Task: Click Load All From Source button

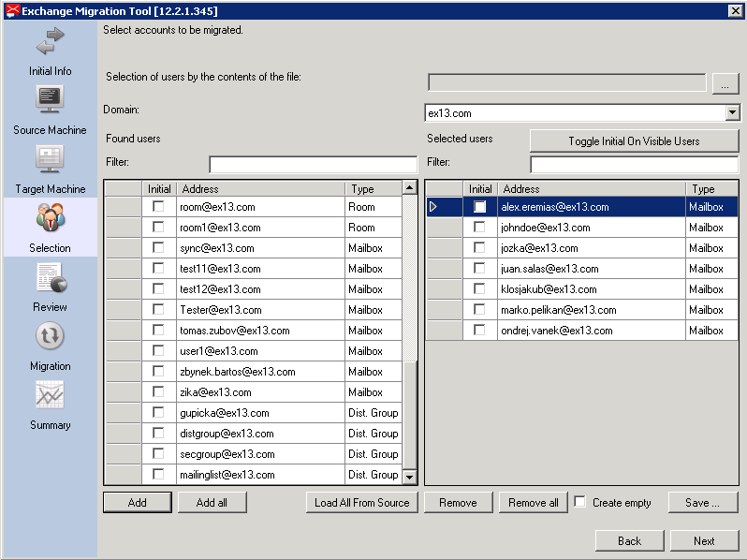Action: click(361, 502)
